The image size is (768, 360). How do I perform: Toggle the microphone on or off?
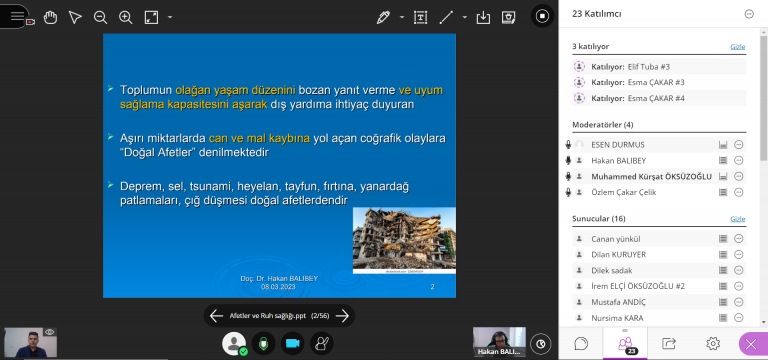pos(264,344)
